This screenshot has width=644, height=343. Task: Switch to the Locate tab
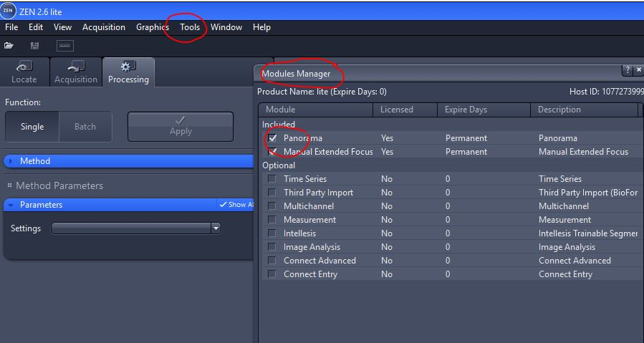click(24, 73)
